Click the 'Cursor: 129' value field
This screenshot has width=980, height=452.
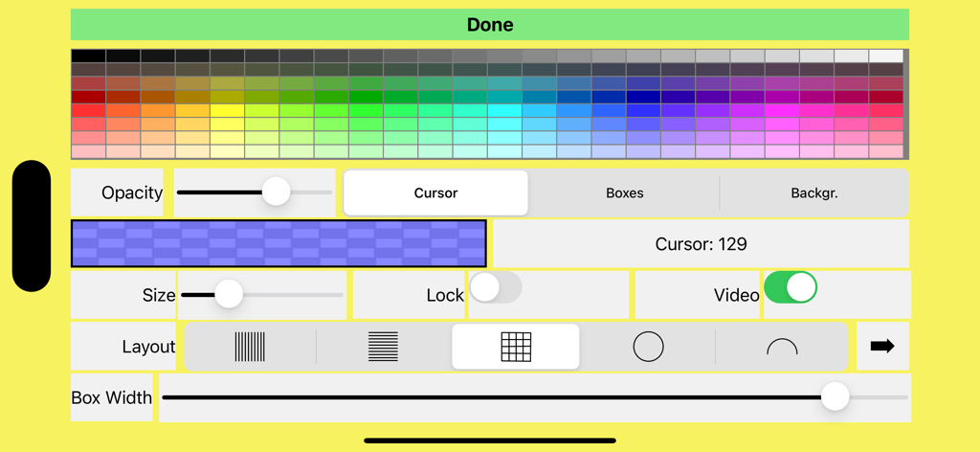tap(702, 243)
